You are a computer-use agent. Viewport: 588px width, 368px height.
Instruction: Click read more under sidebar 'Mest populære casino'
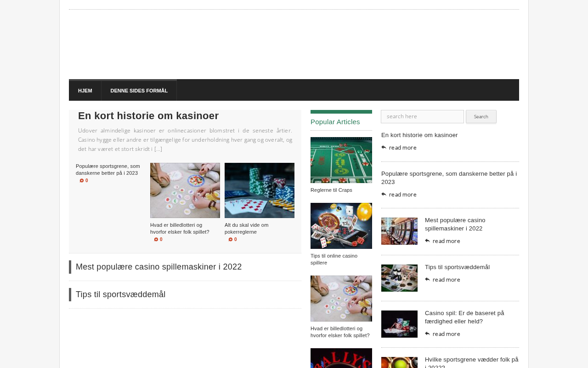click(x=447, y=241)
